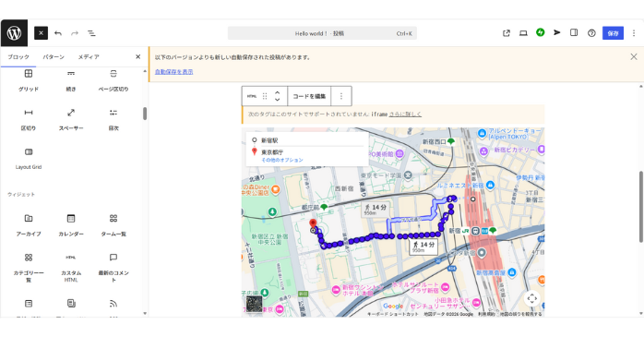This screenshot has width=644, height=337.
Task: Click その他のオプション link on map
Action: 282,160
